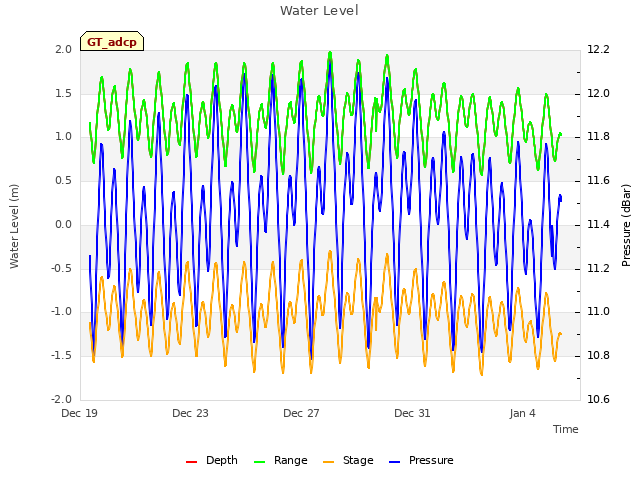Click the 0.5 left axis tick label
This screenshot has height=480, width=640.
64,180
